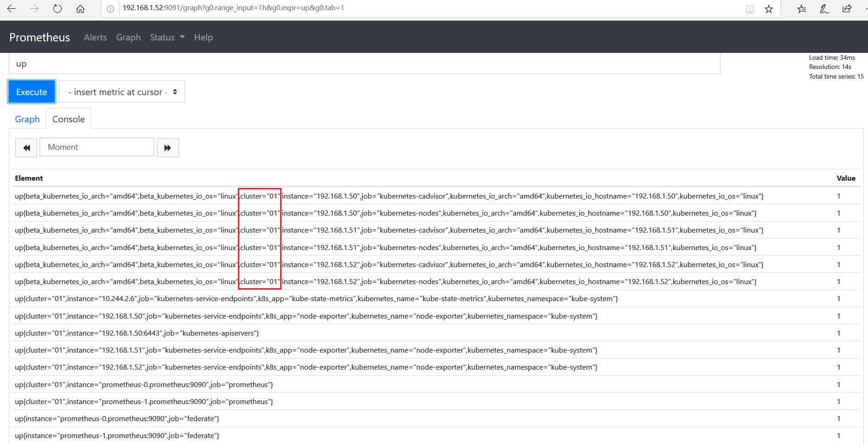Click the Moment time input field
868x445 pixels.
[x=97, y=147]
